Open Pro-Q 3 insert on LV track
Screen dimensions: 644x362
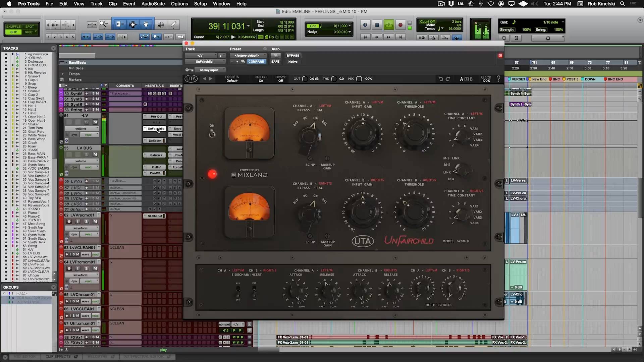tap(155, 117)
